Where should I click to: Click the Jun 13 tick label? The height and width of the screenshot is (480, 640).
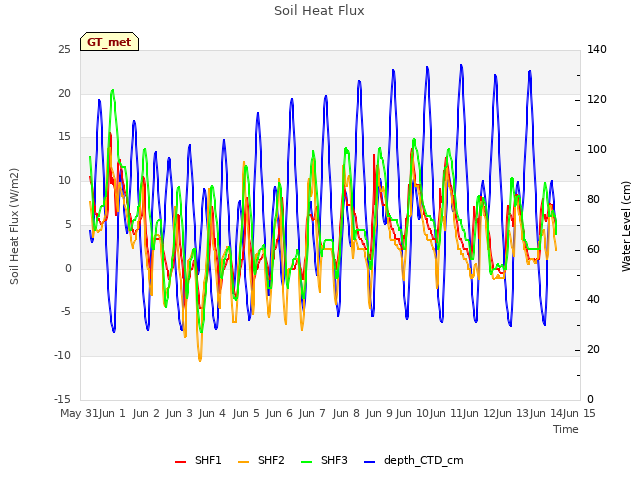point(513,413)
